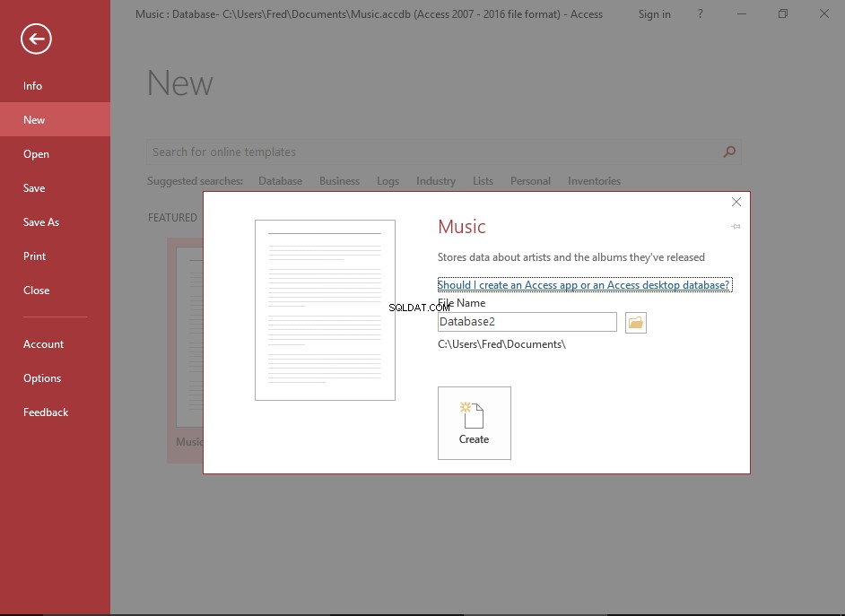
Task: Open the Help question mark icon
Action: pos(700,14)
